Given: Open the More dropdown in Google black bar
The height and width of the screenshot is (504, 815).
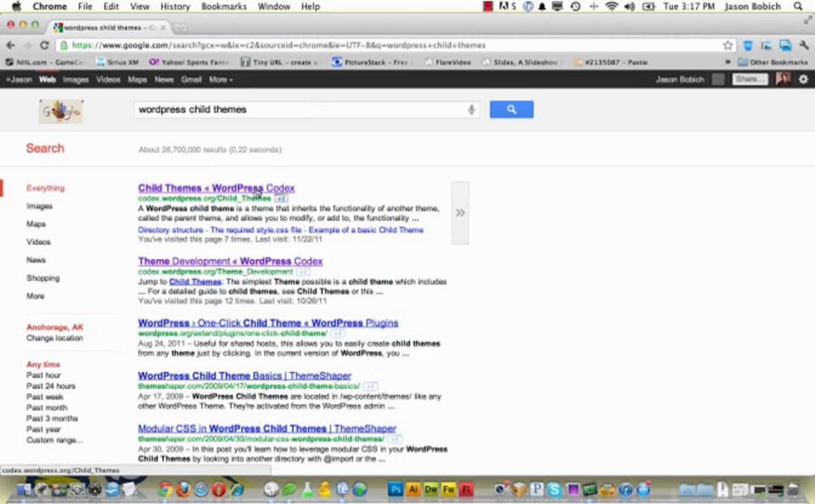Looking at the screenshot, I should coord(221,80).
